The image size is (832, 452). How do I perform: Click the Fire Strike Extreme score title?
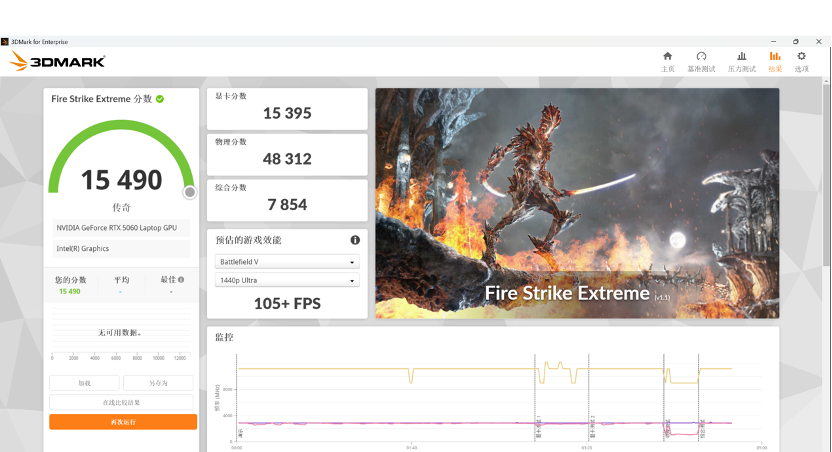pyautogui.click(x=101, y=99)
